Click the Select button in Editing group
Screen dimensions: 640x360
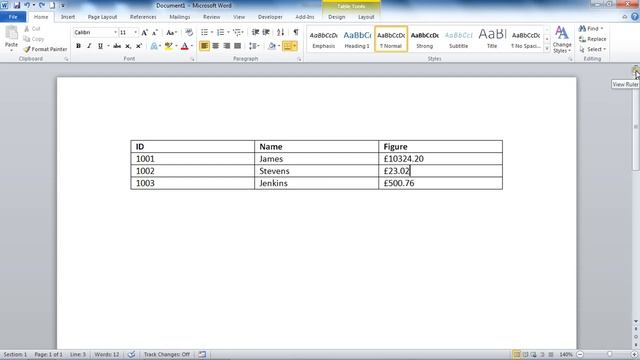click(592, 49)
